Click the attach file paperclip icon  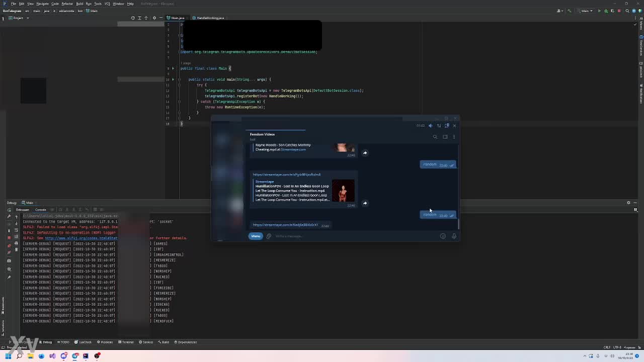(269, 236)
